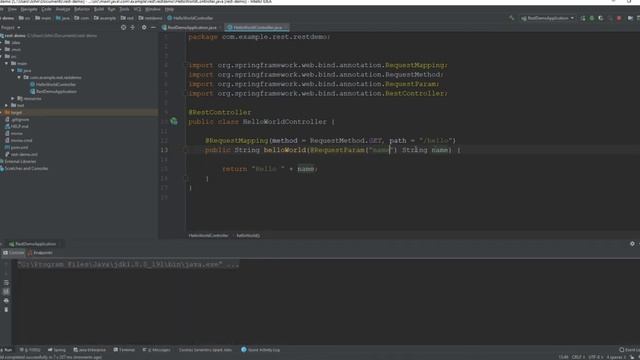
Task: Click the fold marker on the helloWorld method line
Action: point(185,150)
